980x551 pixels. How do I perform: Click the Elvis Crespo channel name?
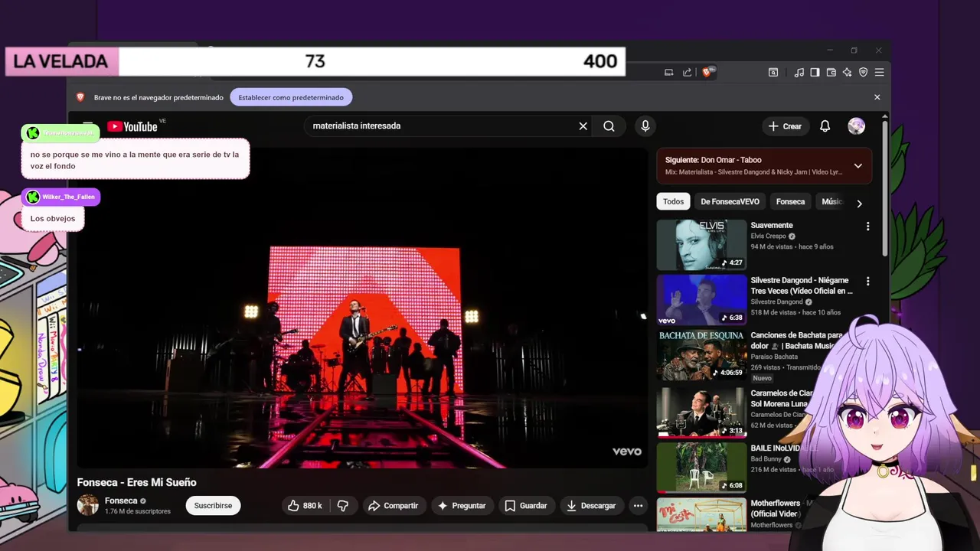pyautogui.click(x=768, y=236)
